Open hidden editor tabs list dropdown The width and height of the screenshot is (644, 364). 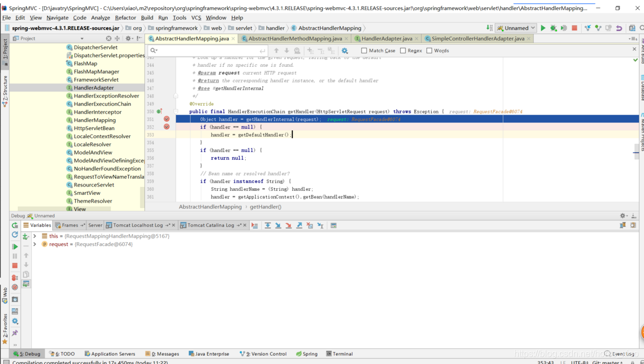pyautogui.click(x=633, y=38)
